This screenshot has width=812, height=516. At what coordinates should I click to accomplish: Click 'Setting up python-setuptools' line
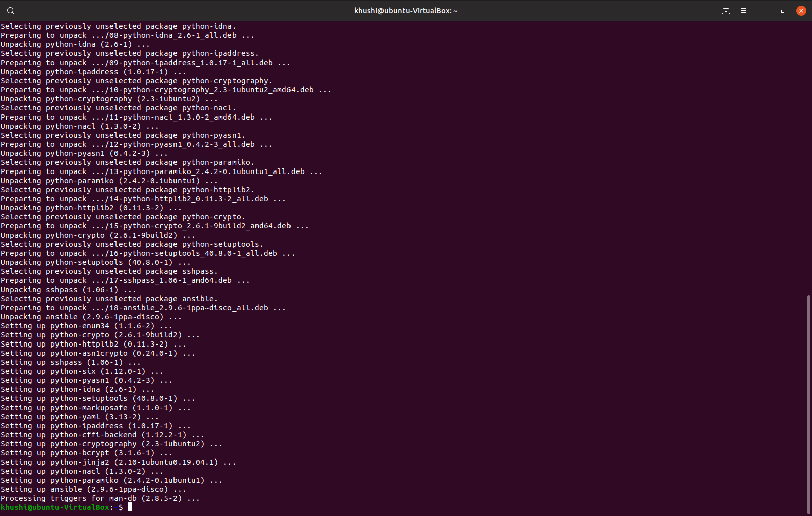[x=98, y=398]
